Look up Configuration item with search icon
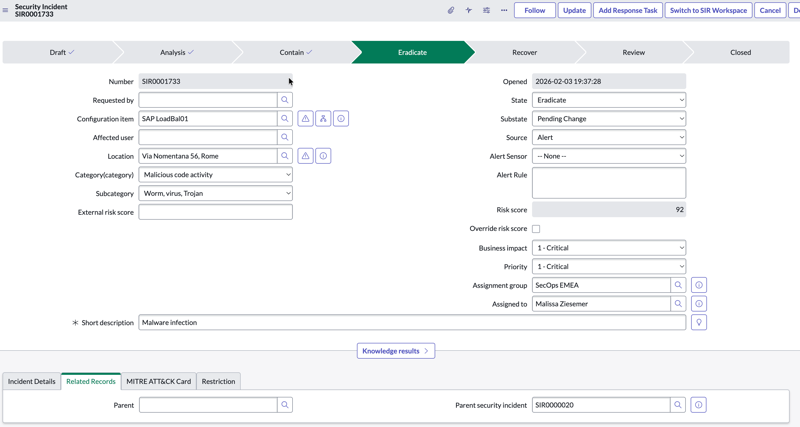 285,119
